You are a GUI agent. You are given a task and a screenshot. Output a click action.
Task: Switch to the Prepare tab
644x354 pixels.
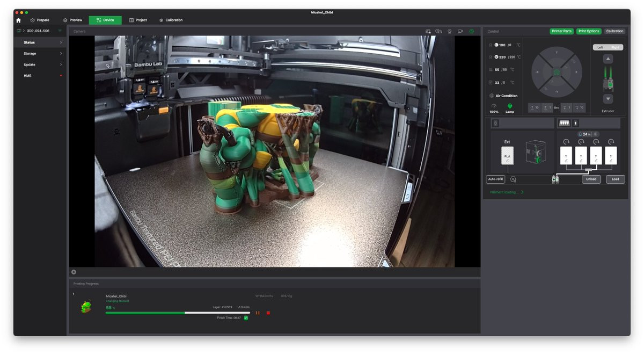[x=40, y=20]
